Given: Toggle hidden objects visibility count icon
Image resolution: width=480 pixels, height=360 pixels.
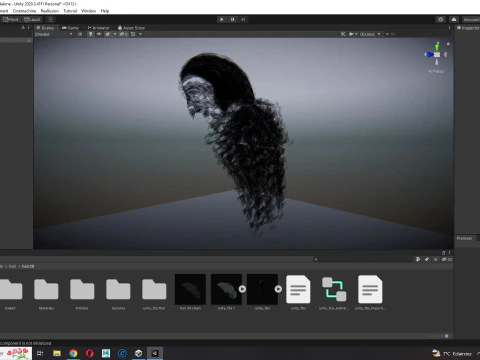Looking at the screenshot, I should click(x=123, y=34).
